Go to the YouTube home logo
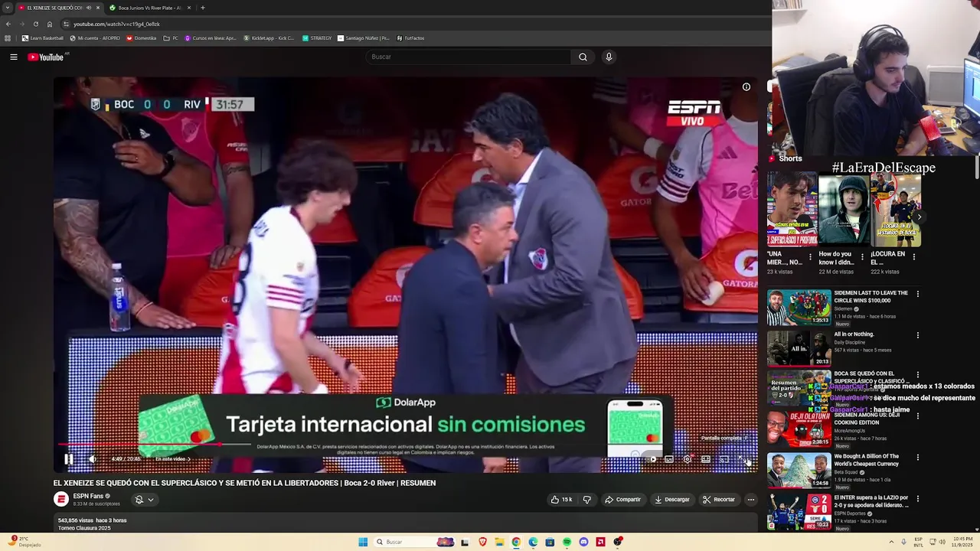Screen dimensions: 980x551 (x=47, y=57)
